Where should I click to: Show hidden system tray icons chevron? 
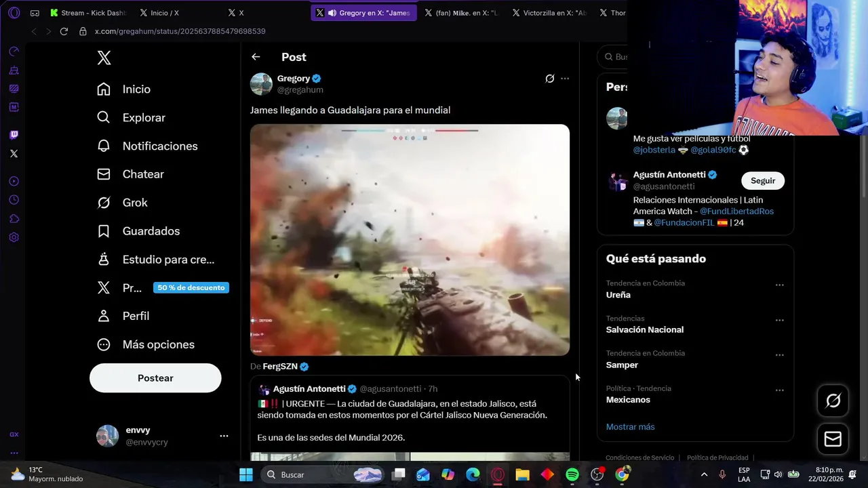(x=704, y=474)
